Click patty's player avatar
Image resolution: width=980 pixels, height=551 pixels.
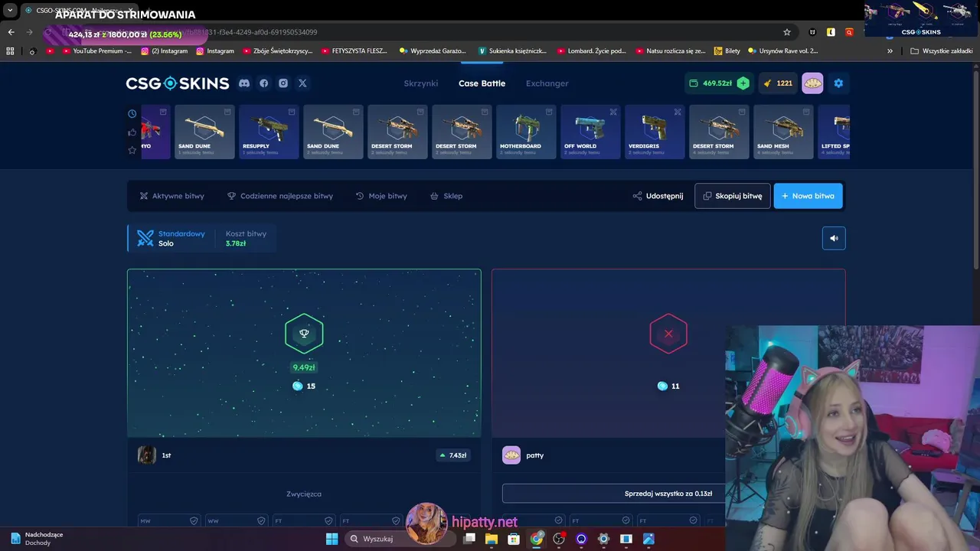click(511, 455)
